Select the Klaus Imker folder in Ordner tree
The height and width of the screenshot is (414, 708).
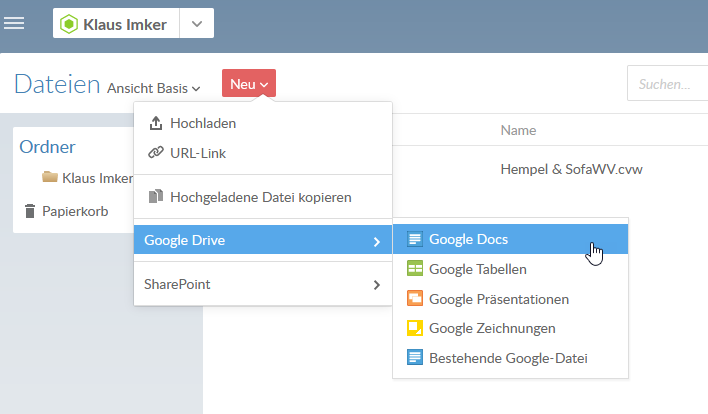tap(97, 178)
